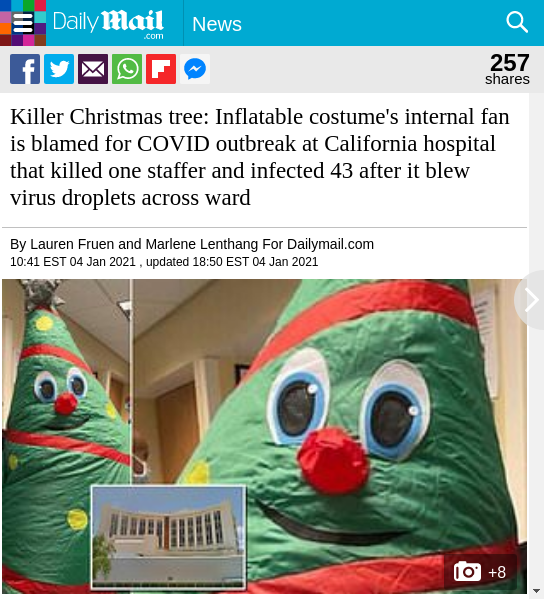
Task: Click the Killer Christmas tree headline
Action: coord(260,157)
